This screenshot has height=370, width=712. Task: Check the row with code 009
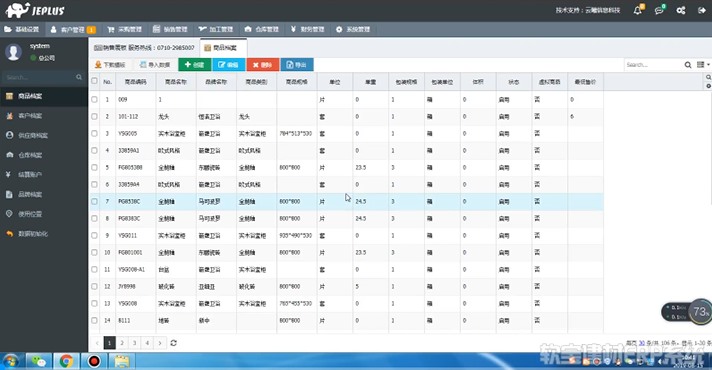tap(94, 99)
